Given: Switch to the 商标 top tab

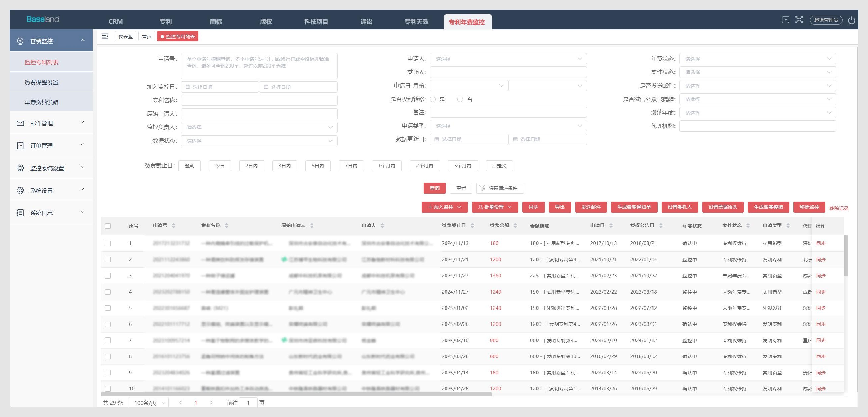Looking at the screenshot, I should (216, 21).
